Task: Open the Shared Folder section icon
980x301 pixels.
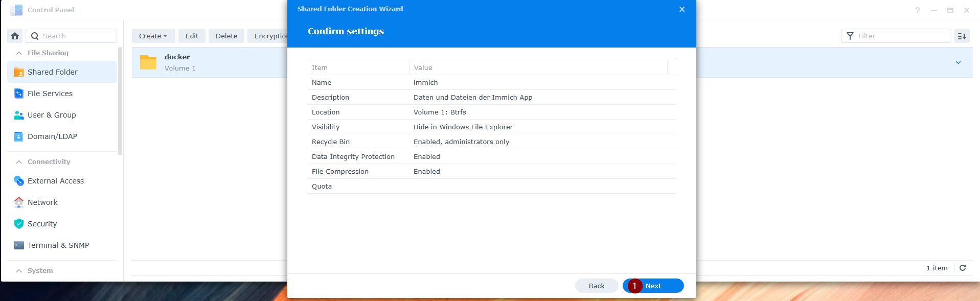Action: coord(19,72)
